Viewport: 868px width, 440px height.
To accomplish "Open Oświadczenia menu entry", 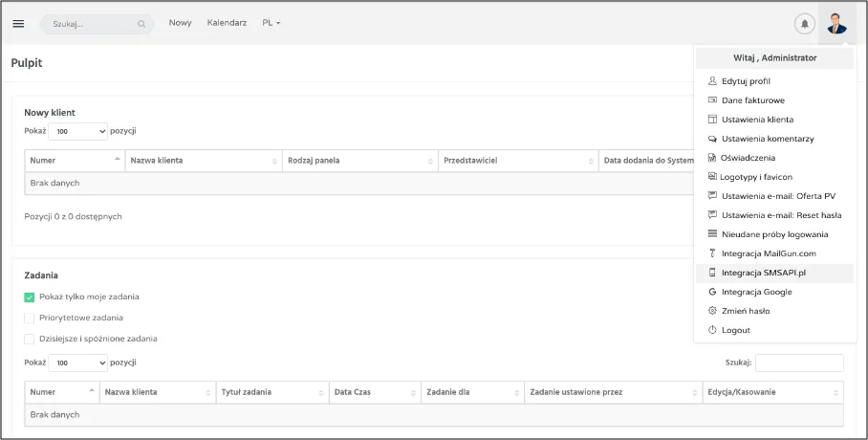I will point(774,158).
